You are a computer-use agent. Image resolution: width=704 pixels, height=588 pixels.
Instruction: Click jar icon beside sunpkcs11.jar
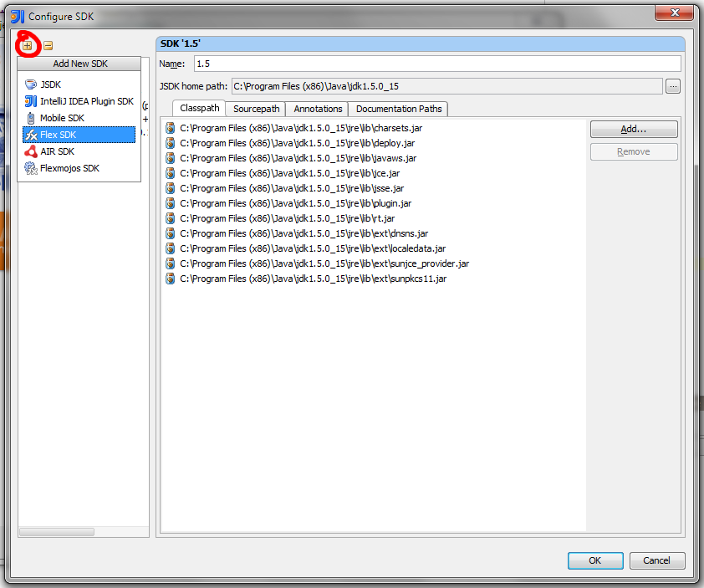171,279
